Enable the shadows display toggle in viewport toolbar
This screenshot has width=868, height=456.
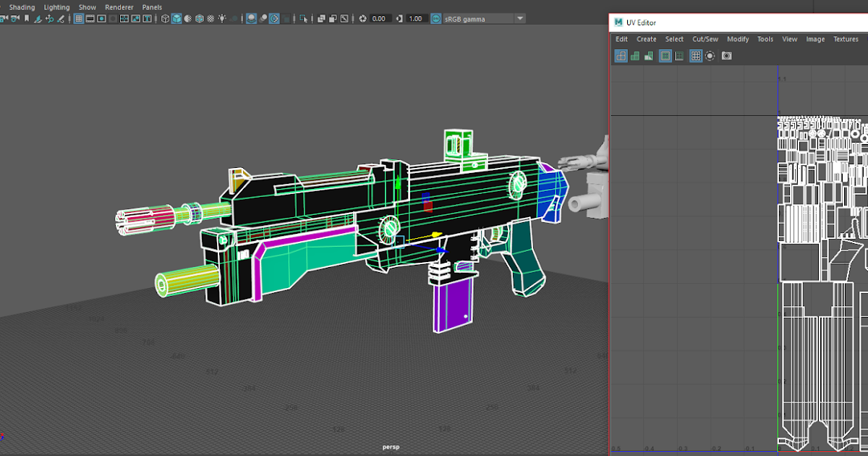coord(234,18)
